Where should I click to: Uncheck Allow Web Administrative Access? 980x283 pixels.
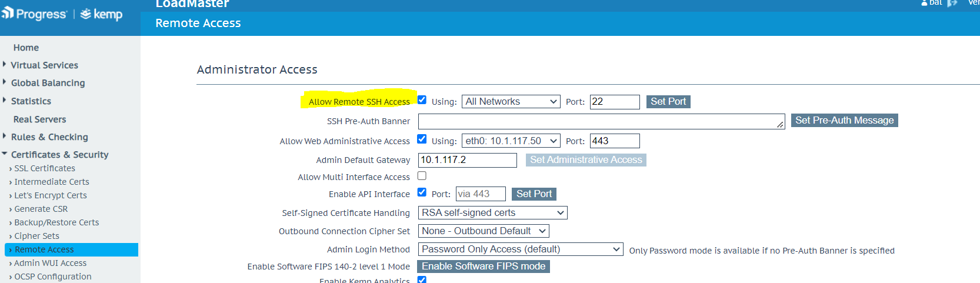coord(422,139)
